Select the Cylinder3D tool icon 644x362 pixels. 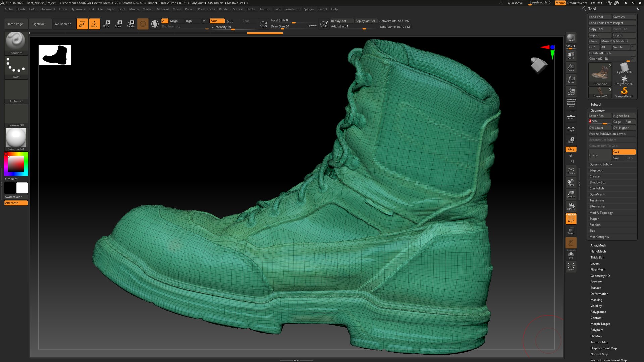(624, 68)
